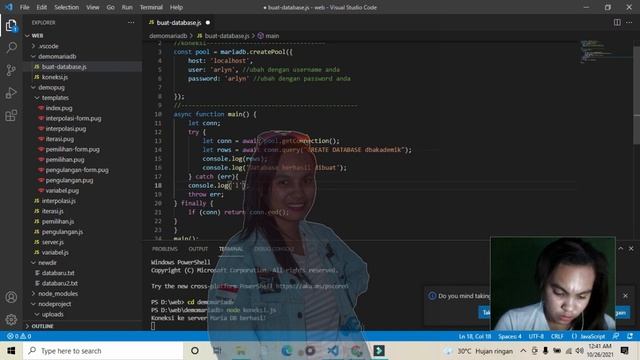640x360 pixels.
Task: Click the Windows taskbar search box
Action: (102, 351)
